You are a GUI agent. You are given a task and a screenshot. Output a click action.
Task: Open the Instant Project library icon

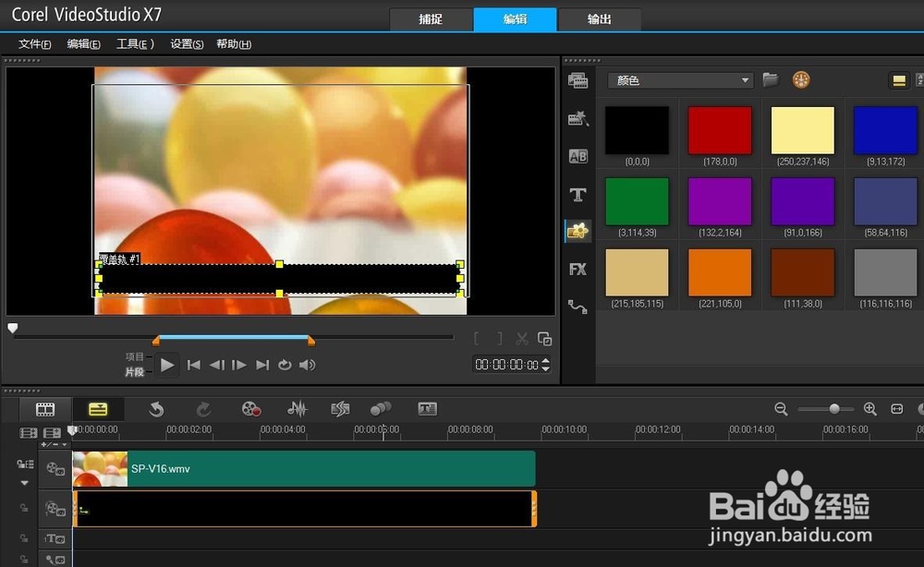pyautogui.click(x=577, y=118)
